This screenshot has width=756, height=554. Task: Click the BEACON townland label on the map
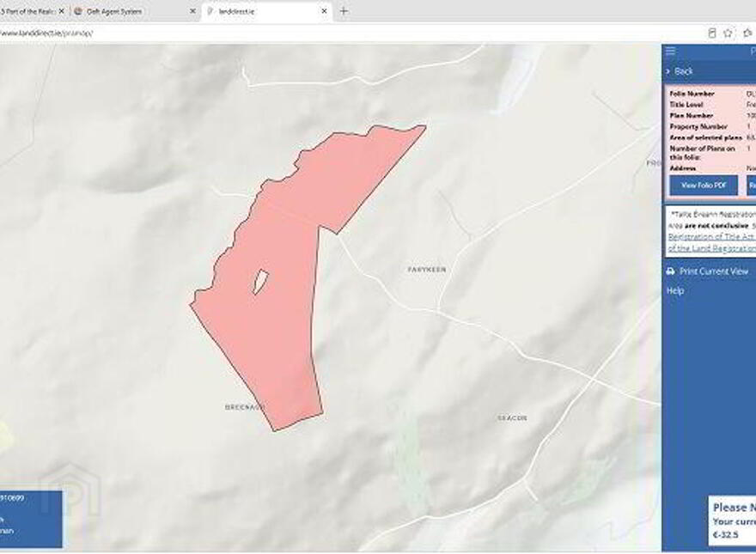[x=512, y=417]
